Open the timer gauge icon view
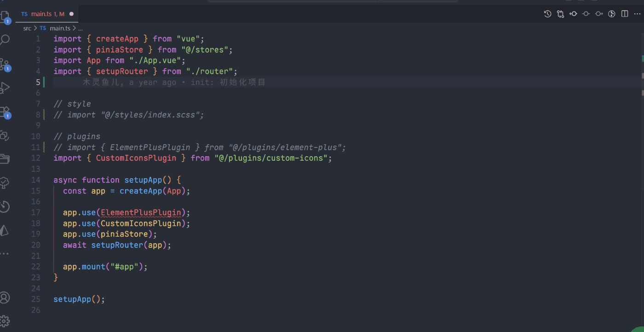Viewport: 644px width, 332px height. click(x=5, y=207)
